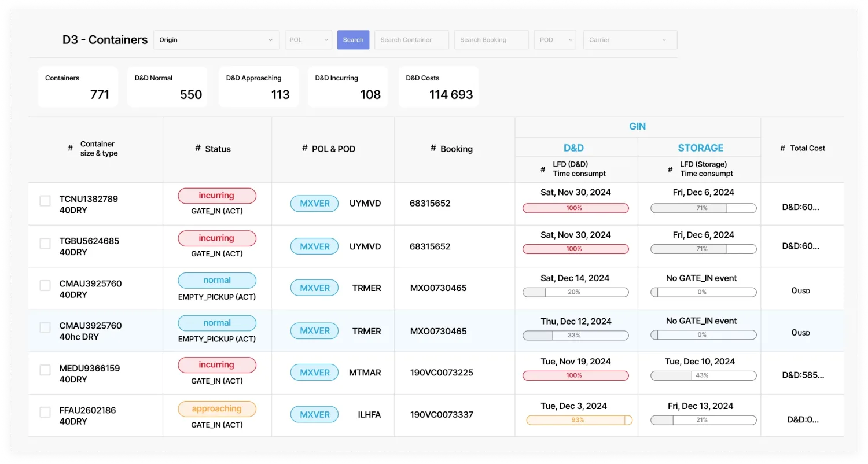Click the D&D:0... total cost cell
The width and height of the screenshot is (868, 464).
click(x=803, y=419)
